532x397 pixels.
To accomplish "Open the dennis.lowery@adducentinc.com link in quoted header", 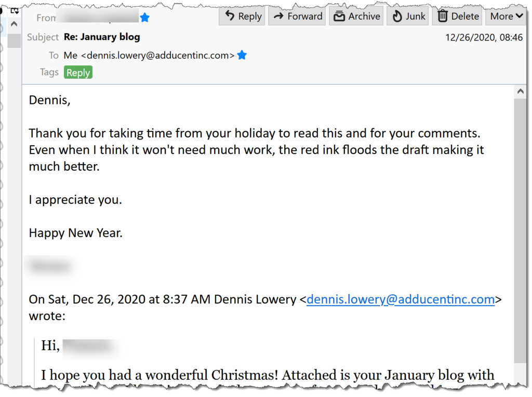I will (401, 299).
